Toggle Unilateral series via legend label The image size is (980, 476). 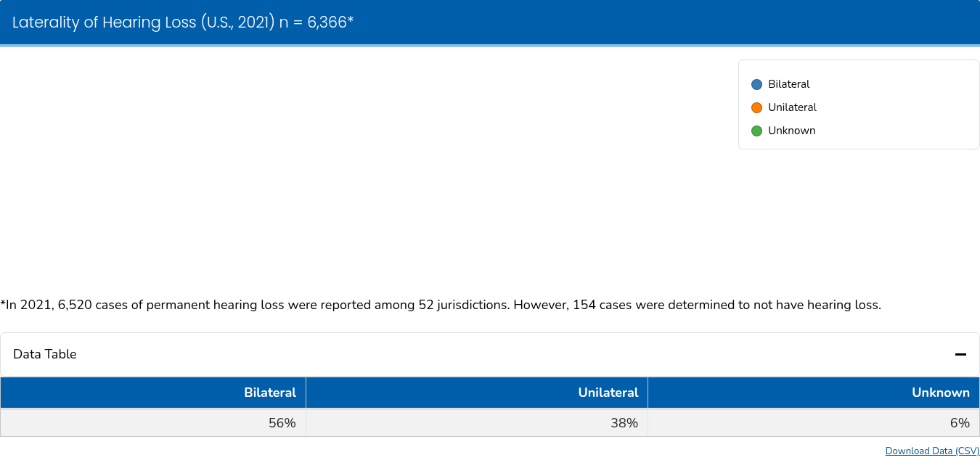pos(792,107)
